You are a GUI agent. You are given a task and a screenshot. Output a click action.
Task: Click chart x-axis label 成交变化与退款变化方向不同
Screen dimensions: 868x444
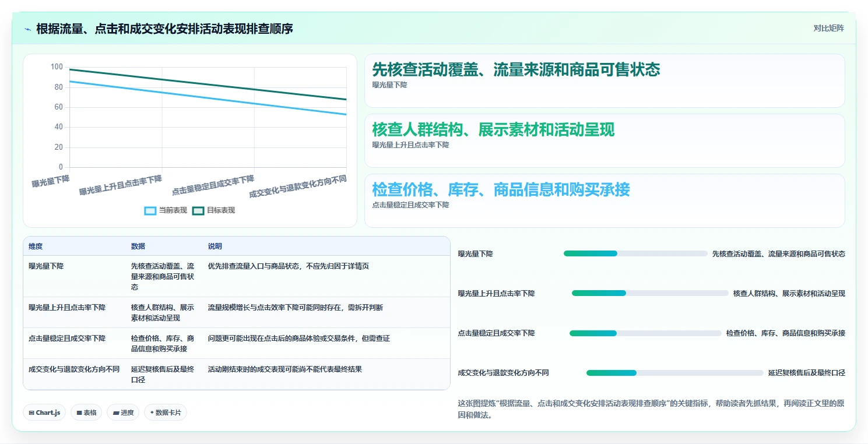298,186
